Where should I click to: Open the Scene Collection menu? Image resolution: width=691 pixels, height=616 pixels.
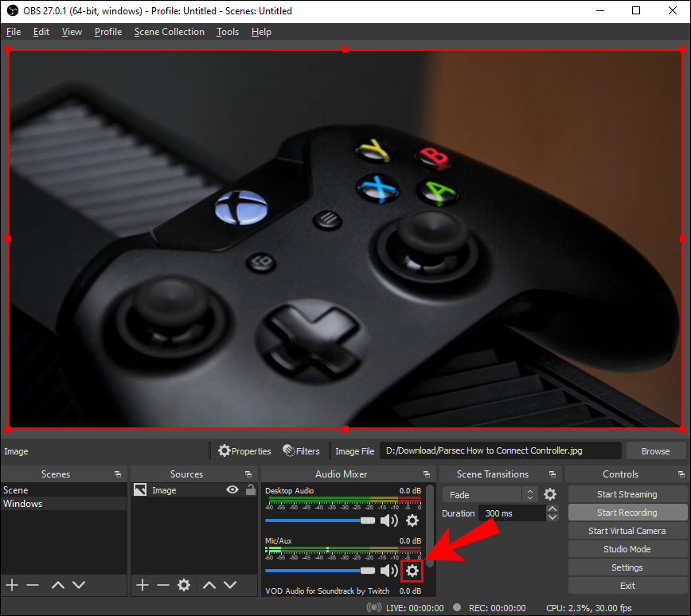(170, 32)
